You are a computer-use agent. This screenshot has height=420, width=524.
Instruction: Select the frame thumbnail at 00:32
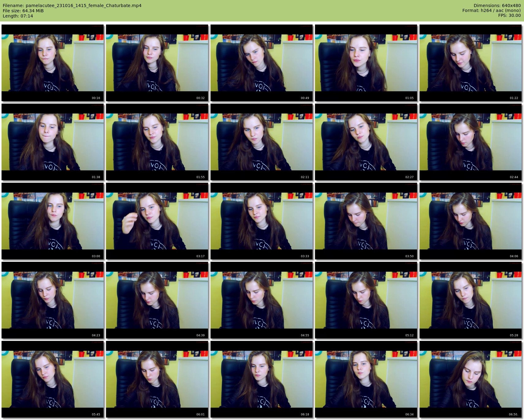click(x=157, y=63)
